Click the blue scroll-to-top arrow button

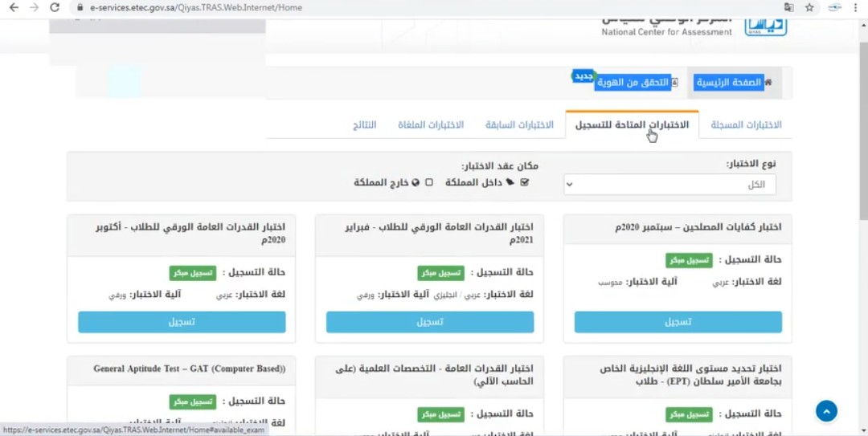(826, 411)
